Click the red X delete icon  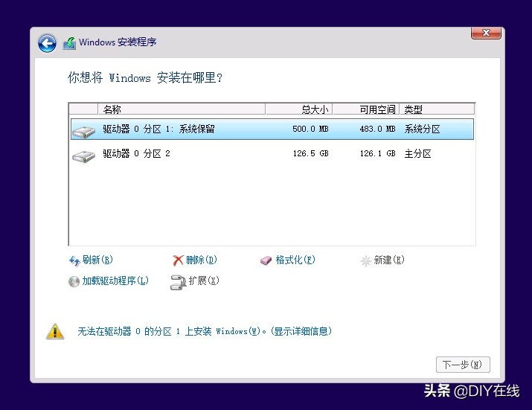178,260
